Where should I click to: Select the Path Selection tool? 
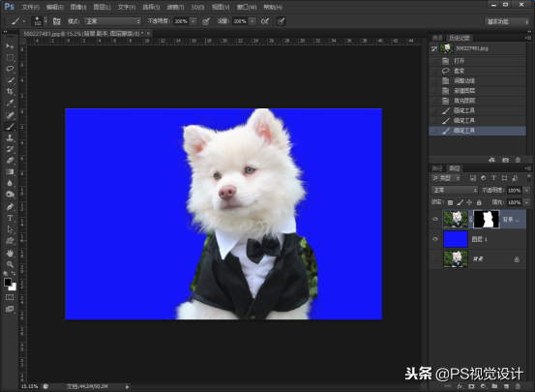point(10,229)
